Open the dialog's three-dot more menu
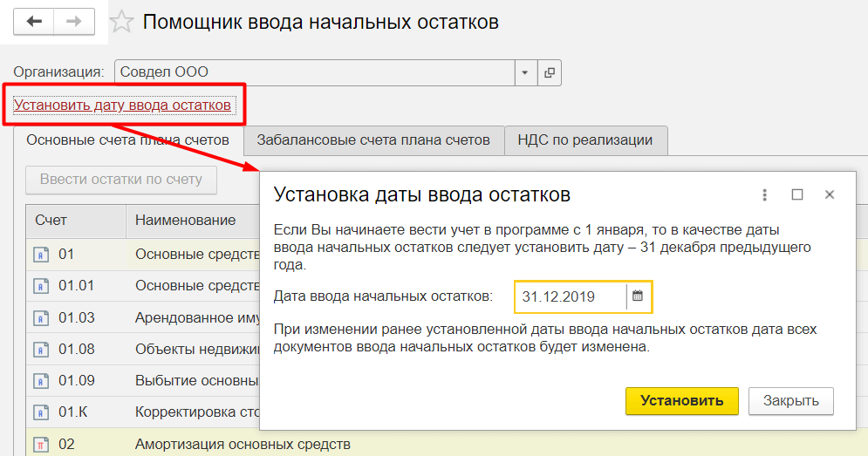Viewport: 868px width, 456px height. (x=764, y=194)
